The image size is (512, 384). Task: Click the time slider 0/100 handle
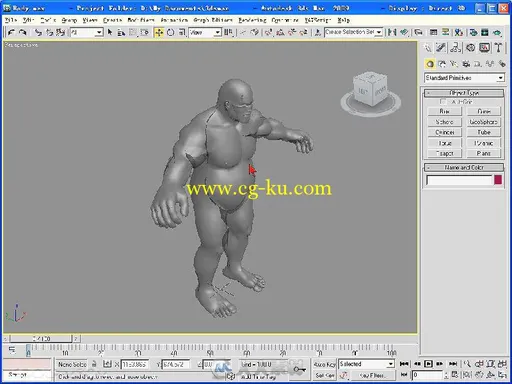tap(41, 339)
